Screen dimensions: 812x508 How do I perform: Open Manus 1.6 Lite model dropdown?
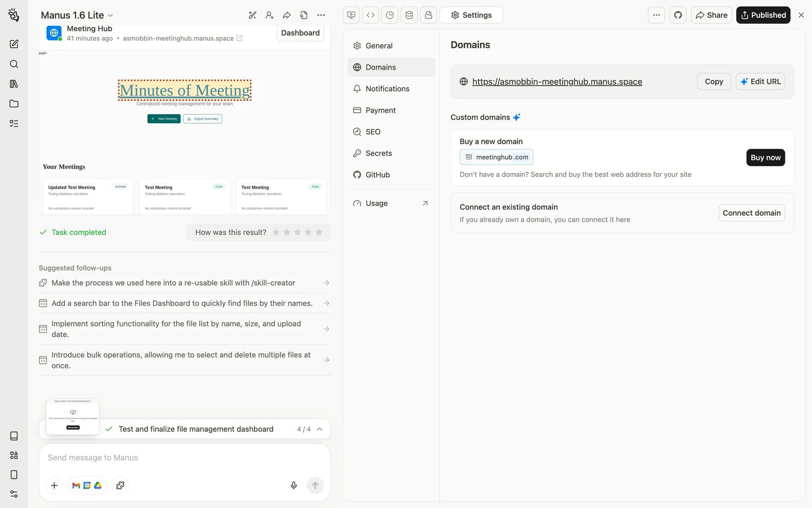(77, 15)
